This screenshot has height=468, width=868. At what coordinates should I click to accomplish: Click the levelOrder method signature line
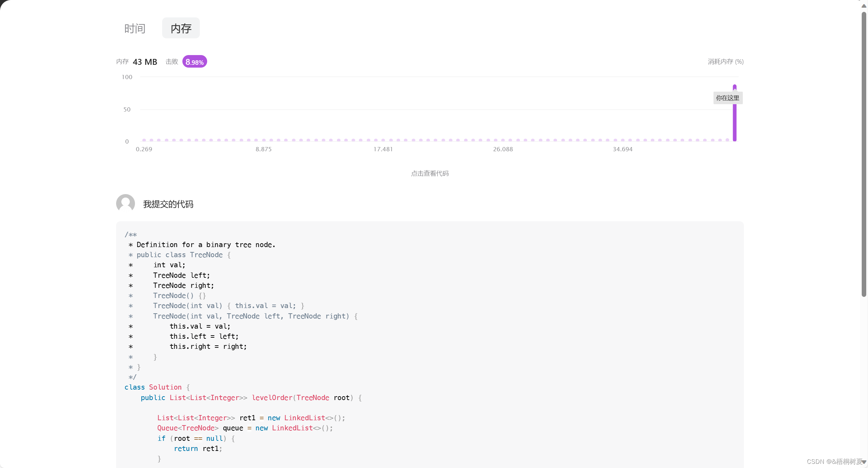click(x=251, y=398)
